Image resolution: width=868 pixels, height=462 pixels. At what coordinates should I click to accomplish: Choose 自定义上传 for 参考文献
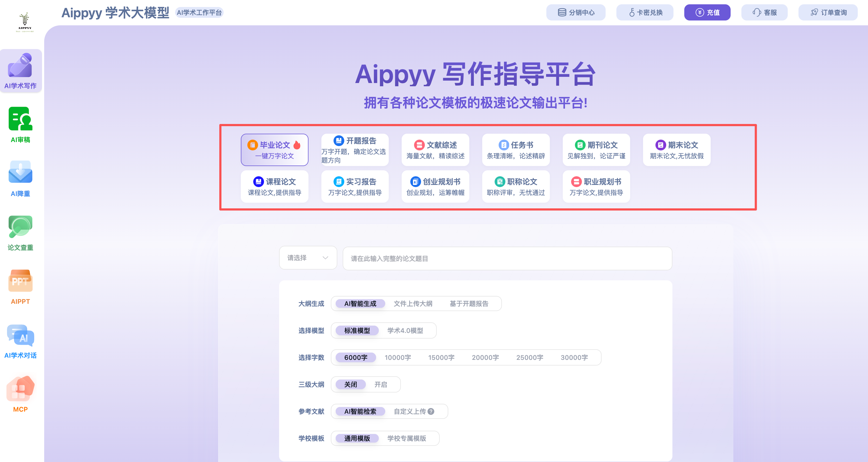click(411, 411)
